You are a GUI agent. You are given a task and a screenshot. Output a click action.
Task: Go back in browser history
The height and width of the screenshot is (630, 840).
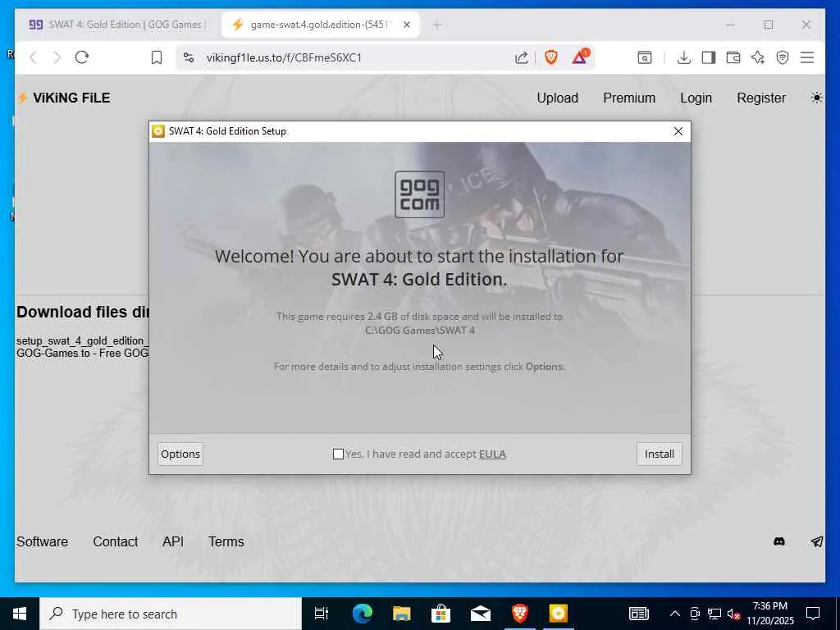click(x=33, y=57)
